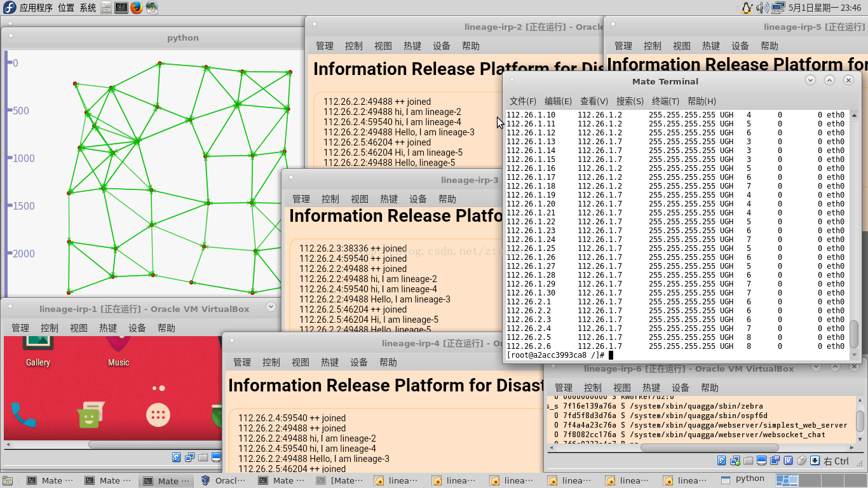Click lineage-irp-6 network status icon
868x488 pixels.
click(x=735, y=461)
